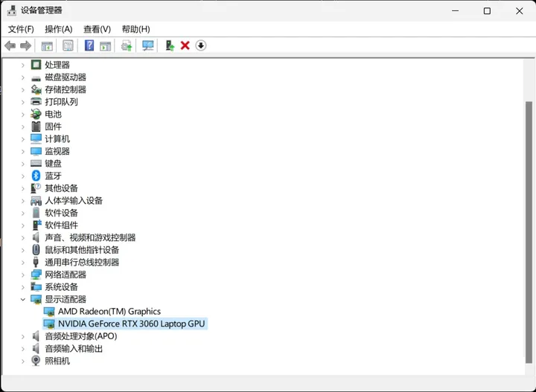Click the 打印队列 printer icon
536x392 pixels.
pos(36,102)
